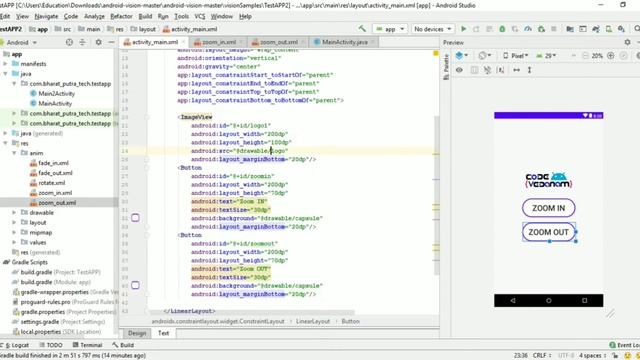Open the SDK Manager icon

pos(621,29)
